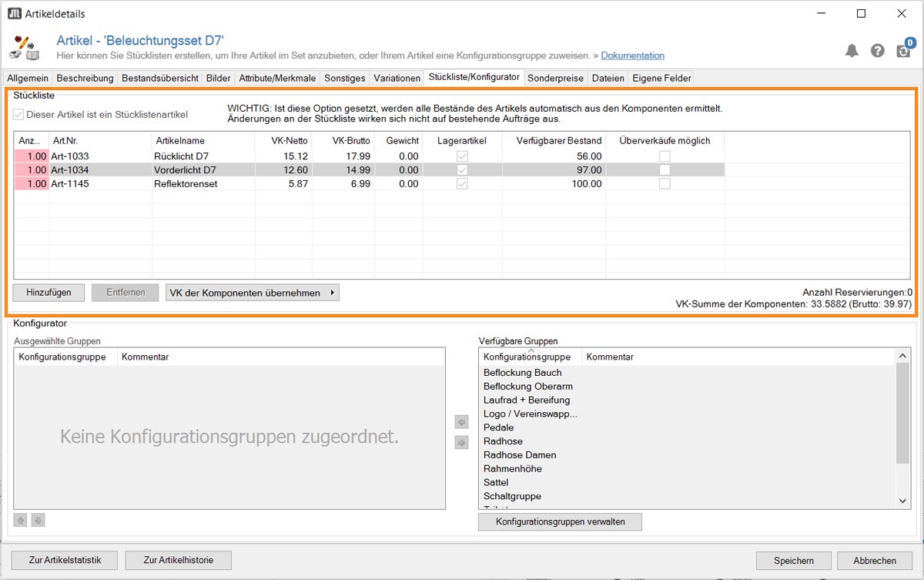The height and width of the screenshot is (580, 924).
Task: Open the sync icon with the 0 badge
Action: pos(905,49)
